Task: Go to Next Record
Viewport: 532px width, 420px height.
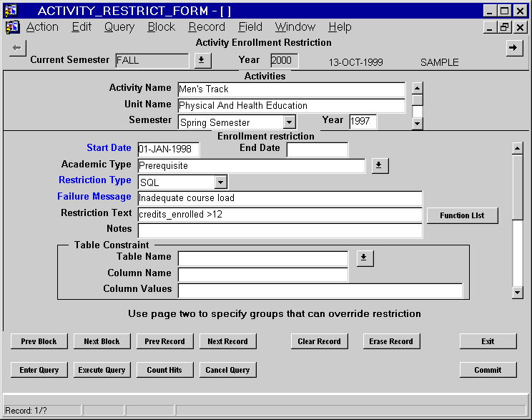Action: coord(227,341)
